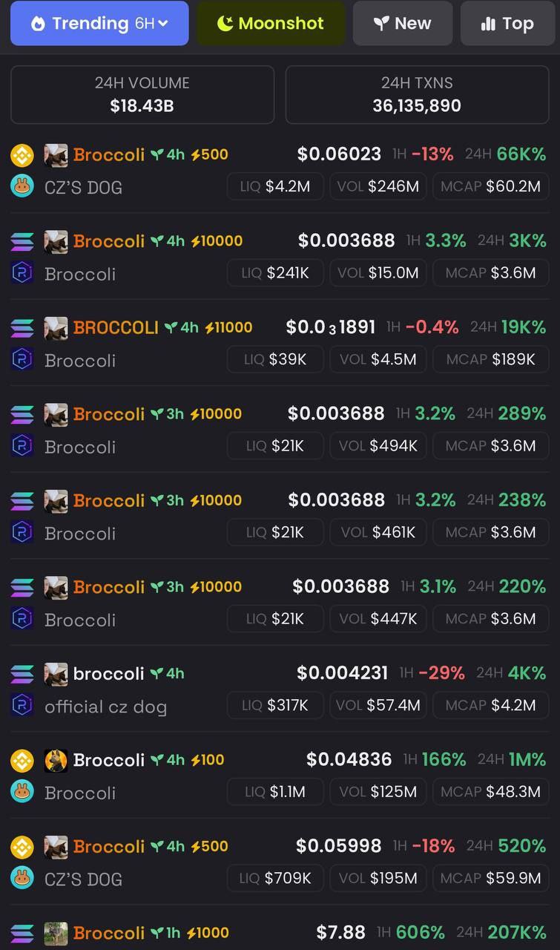Switch to the New tab
The width and height of the screenshot is (560, 950).
coord(403,23)
